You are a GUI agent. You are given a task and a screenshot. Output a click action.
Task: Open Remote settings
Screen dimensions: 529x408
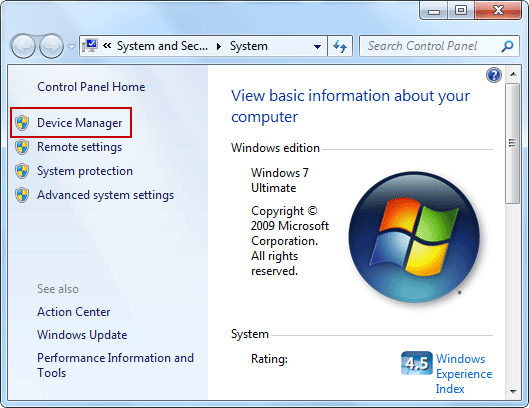pos(80,147)
